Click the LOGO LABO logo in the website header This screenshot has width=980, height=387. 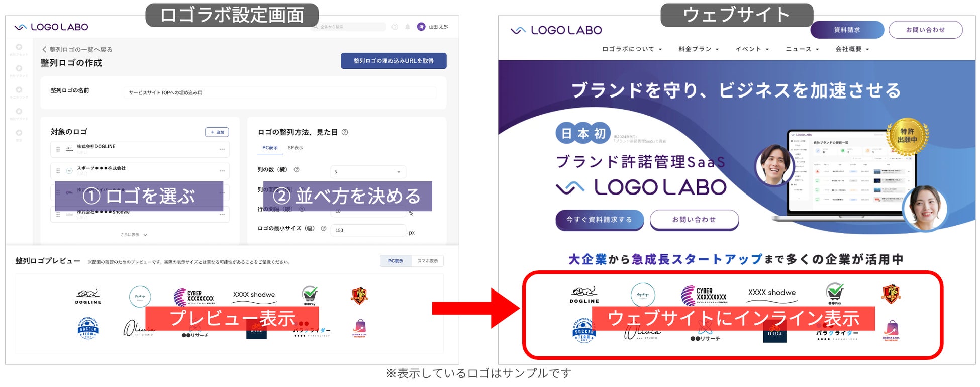[556, 30]
